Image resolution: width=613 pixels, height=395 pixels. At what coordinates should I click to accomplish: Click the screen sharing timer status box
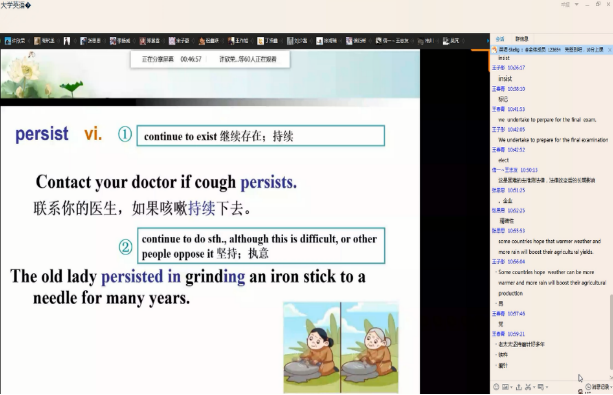point(210,59)
